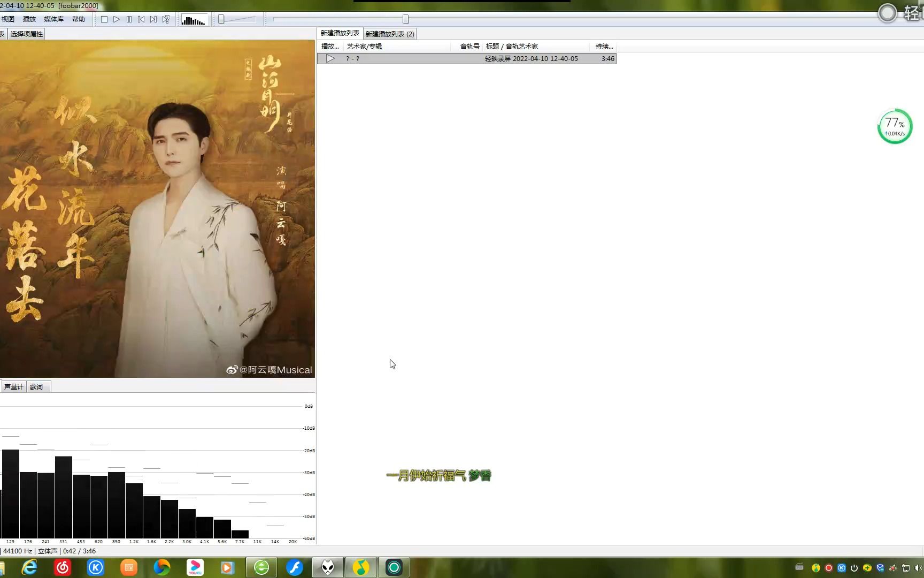This screenshot has height=578, width=924.
Task: Select the 轻映录屏 2022-04-10 12-40-05 track row
Action: (467, 59)
